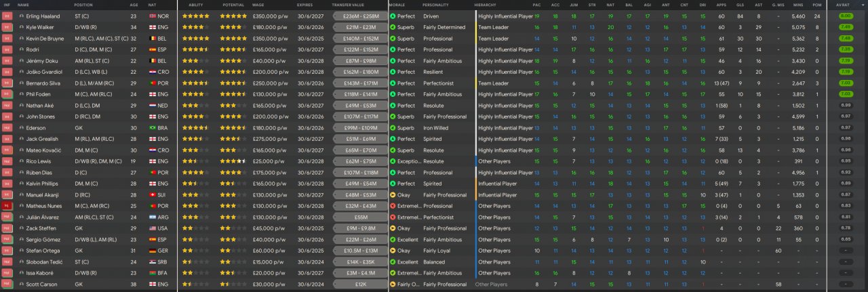868x292 pixels.
Task: Click the Hol status badge beside Nathan Aké
Action: coord(7,105)
